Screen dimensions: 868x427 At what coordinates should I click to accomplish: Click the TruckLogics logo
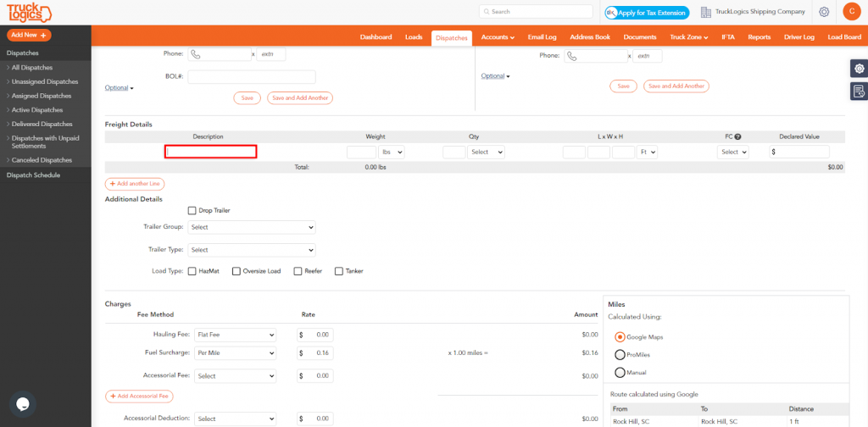28,12
